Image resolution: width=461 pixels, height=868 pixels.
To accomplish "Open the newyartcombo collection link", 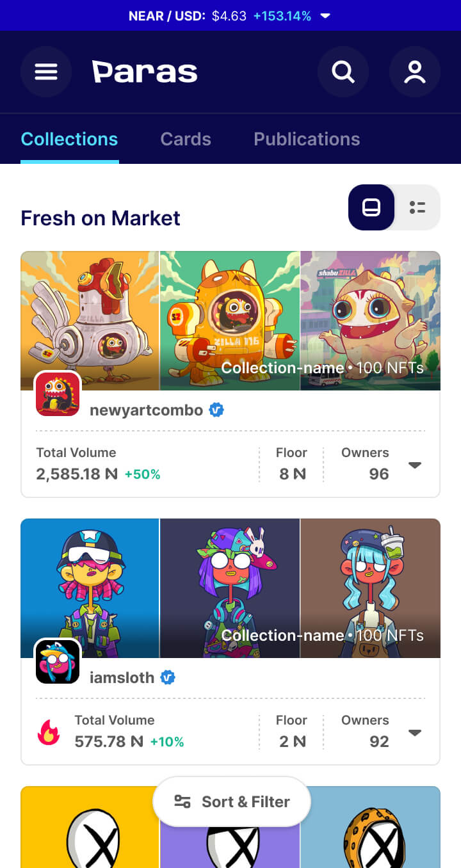I will click(x=146, y=410).
